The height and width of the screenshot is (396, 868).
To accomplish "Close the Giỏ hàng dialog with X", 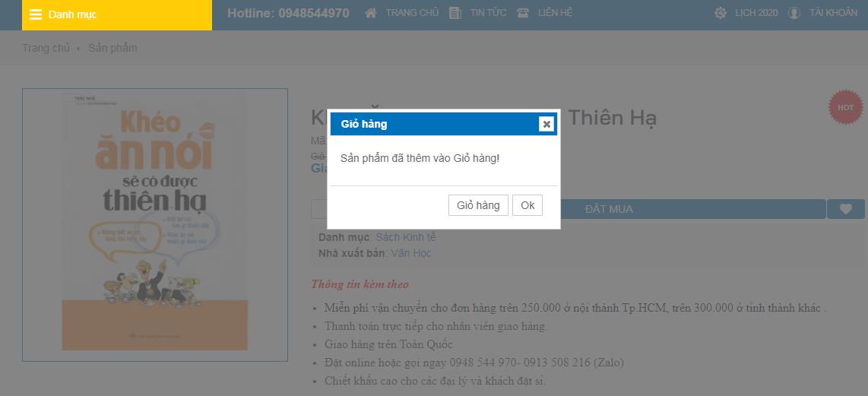I will click(546, 124).
